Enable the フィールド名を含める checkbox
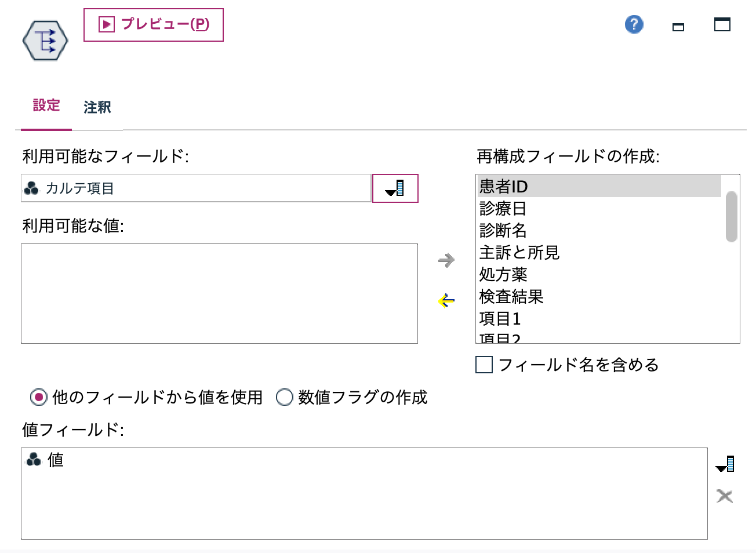This screenshot has height=553, width=756. coord(483,365)
